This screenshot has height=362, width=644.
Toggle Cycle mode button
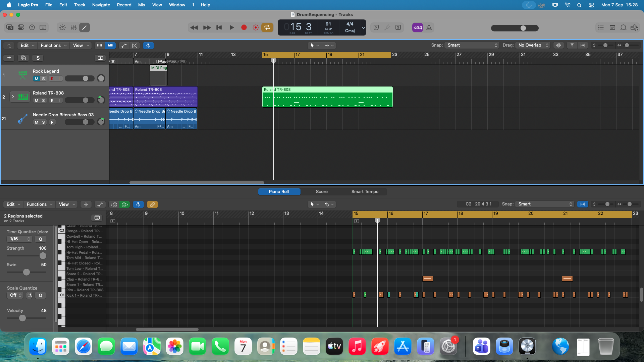(267, 27)
